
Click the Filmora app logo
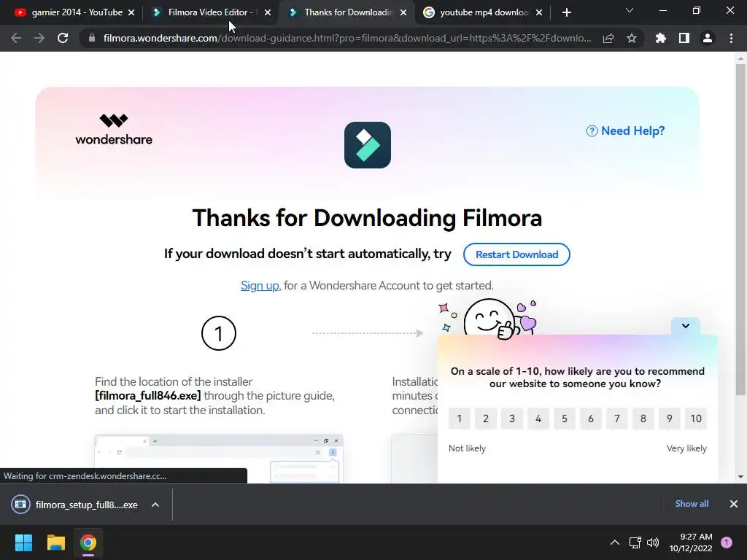pos(368,145)
